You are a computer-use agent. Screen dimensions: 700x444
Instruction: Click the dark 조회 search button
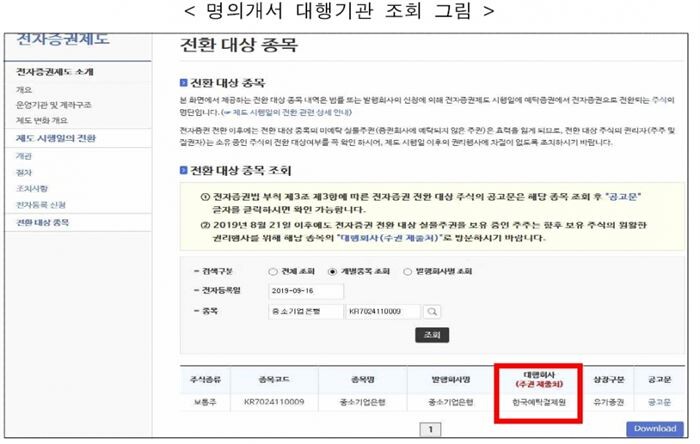point(432,335)
